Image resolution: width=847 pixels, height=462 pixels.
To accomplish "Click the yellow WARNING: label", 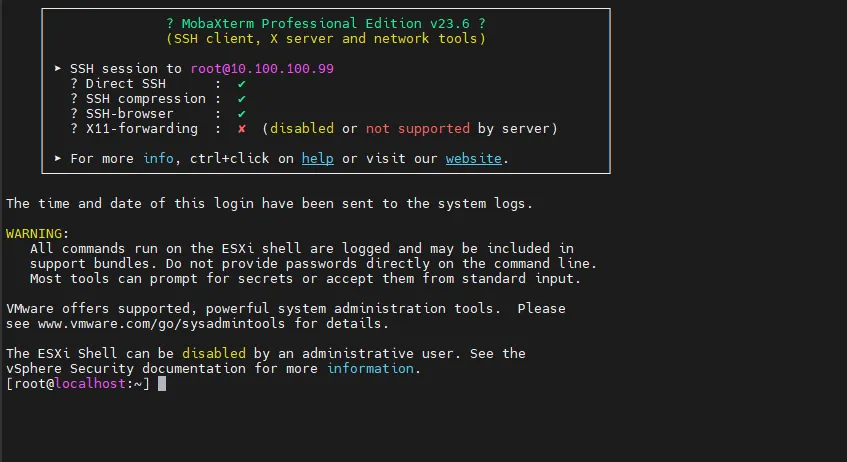I will coord(34,233).
